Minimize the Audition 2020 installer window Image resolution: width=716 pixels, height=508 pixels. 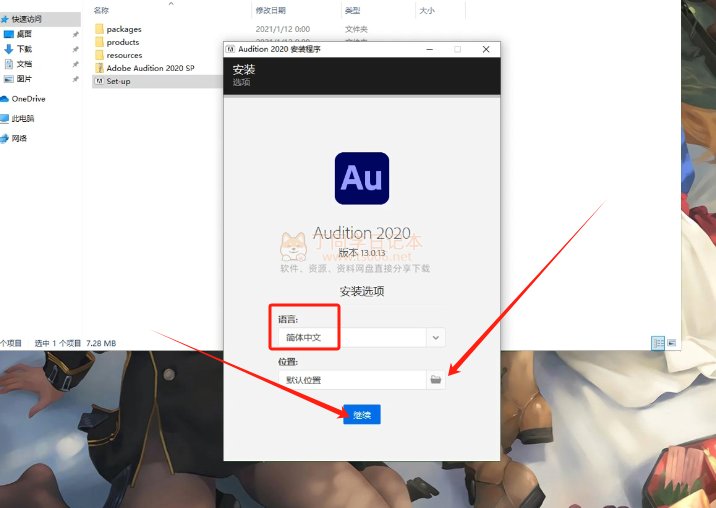[x=429, y=49]
